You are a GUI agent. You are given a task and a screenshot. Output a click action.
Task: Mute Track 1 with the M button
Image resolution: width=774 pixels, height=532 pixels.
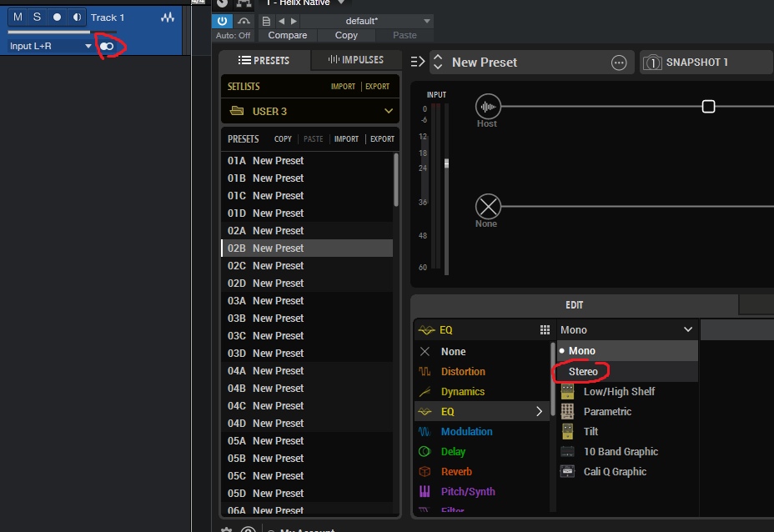tap(18, 18)
